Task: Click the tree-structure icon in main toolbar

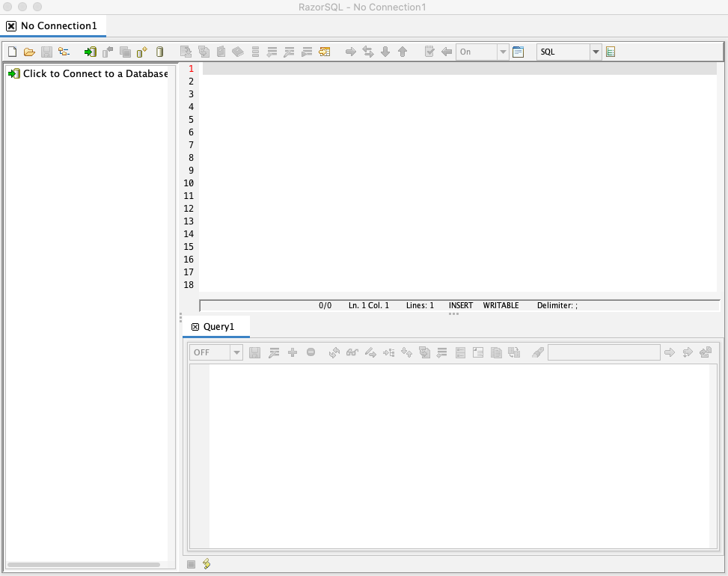Action: click(x=64, y=52)
